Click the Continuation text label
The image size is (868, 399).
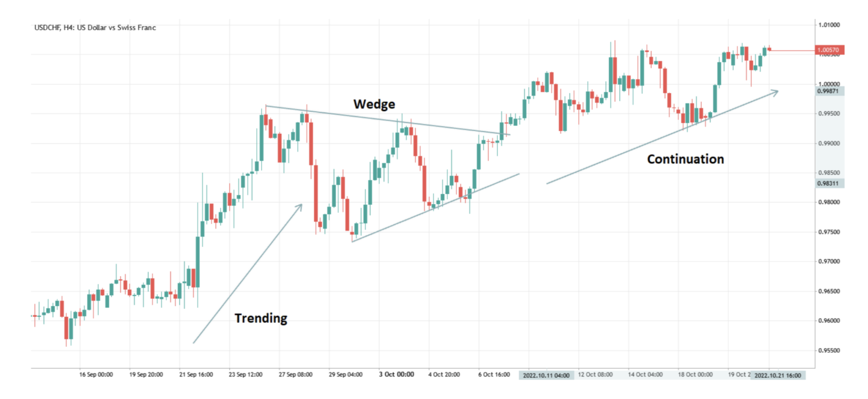(x=685, y=159)
